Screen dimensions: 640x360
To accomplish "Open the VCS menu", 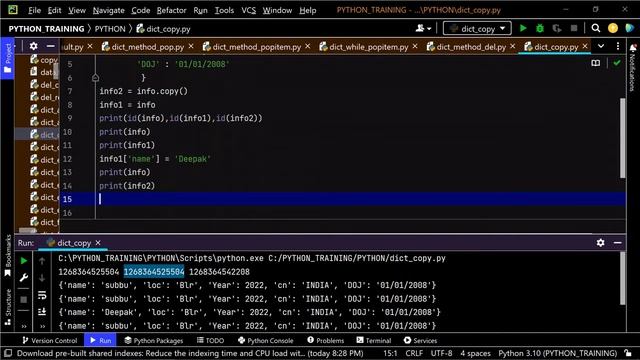I will 248,10.
